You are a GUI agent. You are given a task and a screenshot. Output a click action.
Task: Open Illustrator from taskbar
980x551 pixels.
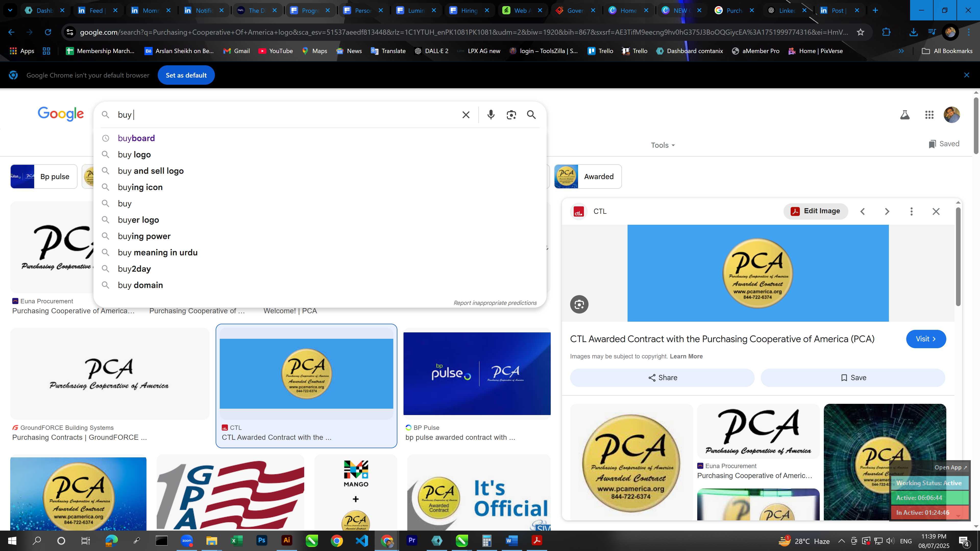(286, 540)
